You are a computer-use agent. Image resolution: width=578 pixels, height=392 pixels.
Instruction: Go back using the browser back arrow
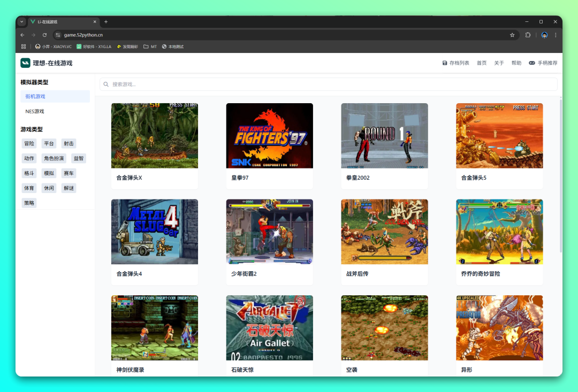[22, 35]
